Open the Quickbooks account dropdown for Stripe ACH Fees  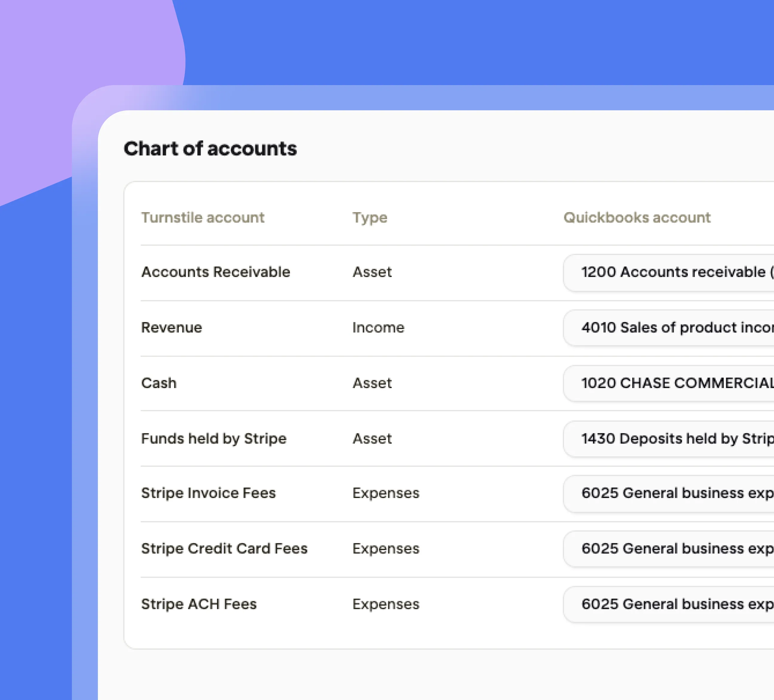pyautogui.click(x=672, y=604)
